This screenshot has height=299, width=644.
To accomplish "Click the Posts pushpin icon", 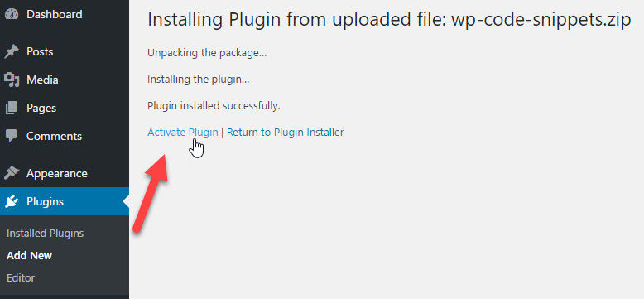I will pos(12,51).
